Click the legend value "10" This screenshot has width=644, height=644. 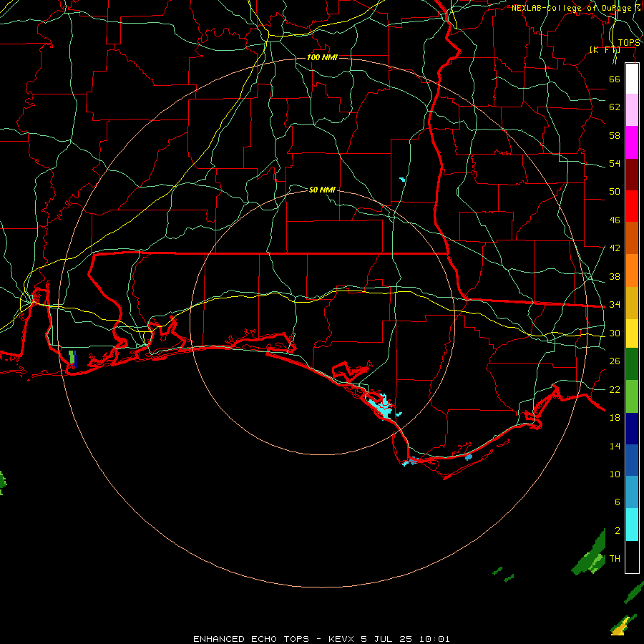pyautogui.click(x=615, y=474)
